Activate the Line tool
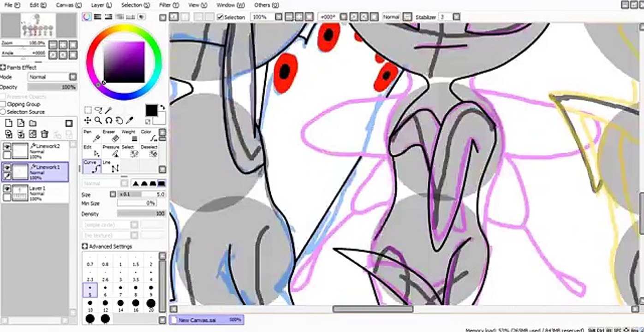 [x=110, y=166]
